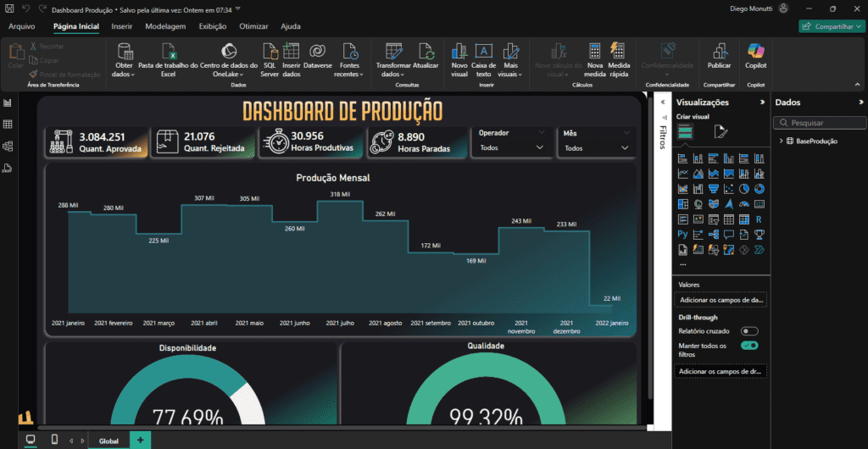This screenshot has width=868, height=449.
Task: Select the matrix visual icon
Action: tap(744, 219)
